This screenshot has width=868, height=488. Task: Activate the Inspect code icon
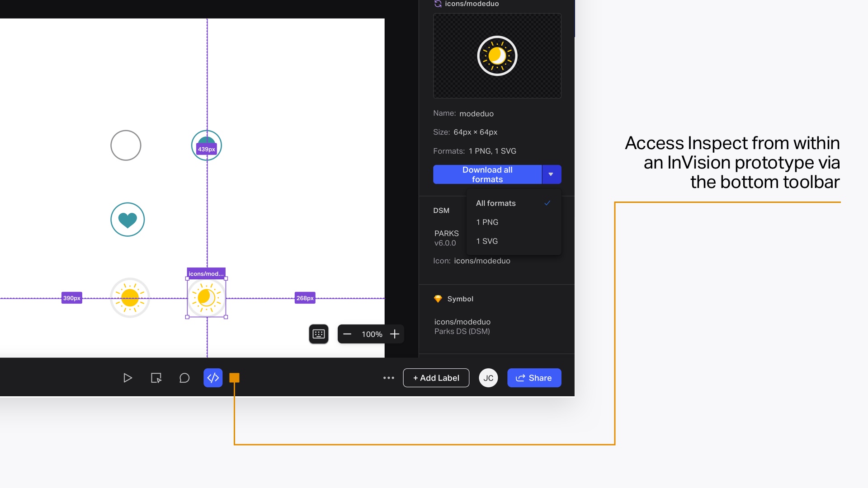[213, 378]
